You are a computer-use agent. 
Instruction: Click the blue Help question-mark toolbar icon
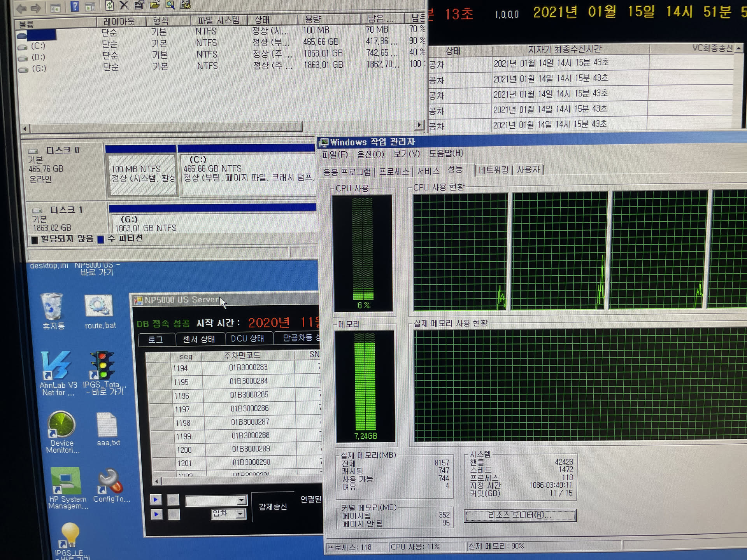pyautogui.click(x=75, y=6)
